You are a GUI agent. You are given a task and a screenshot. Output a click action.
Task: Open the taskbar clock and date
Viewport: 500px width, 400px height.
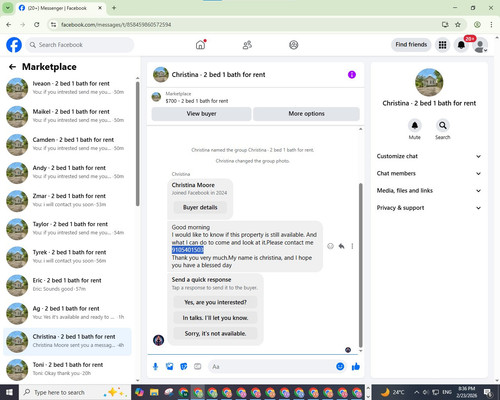pyautogui.click(x=466, y=392)
